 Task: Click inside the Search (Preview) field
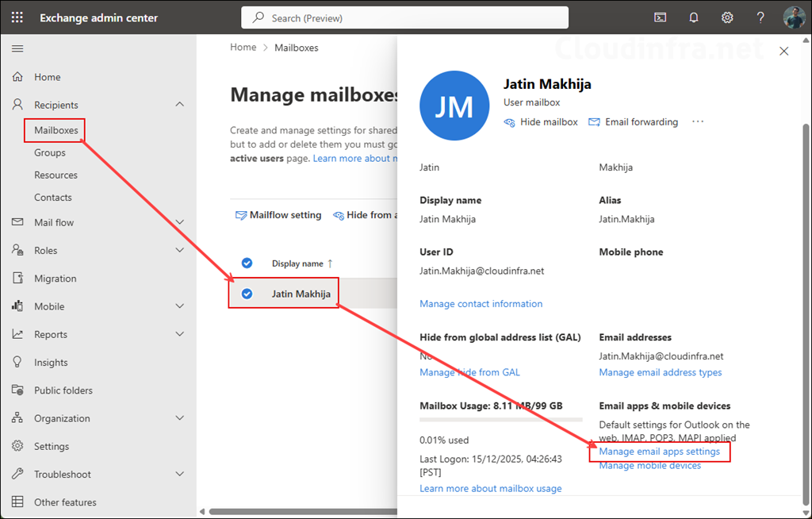(x=404, y=17)
